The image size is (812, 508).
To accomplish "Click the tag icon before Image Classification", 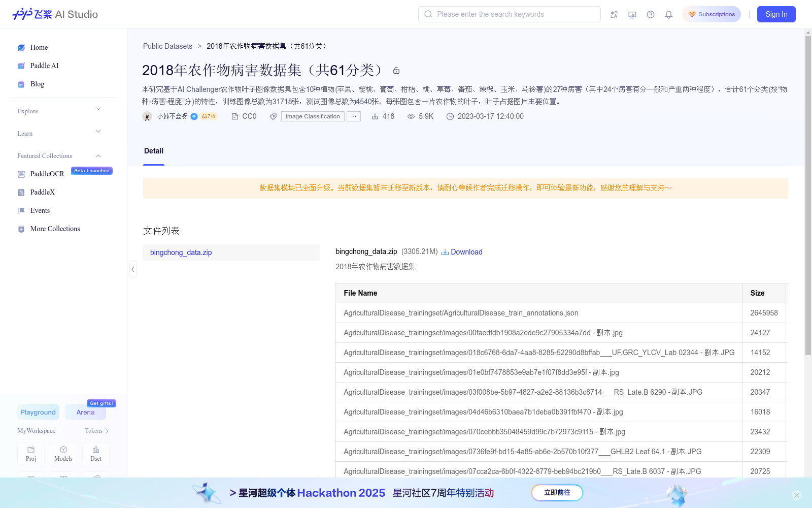I will pos(273,116).
